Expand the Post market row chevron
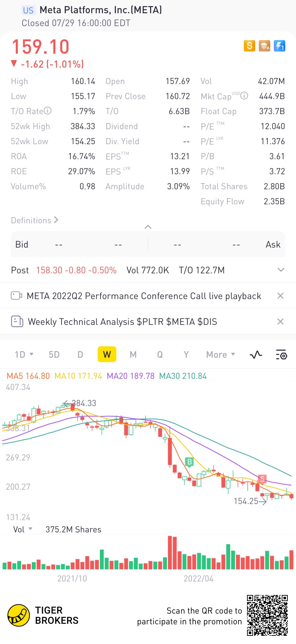The image size is (296, 644). pyautogui.click(x=281, y=270)
